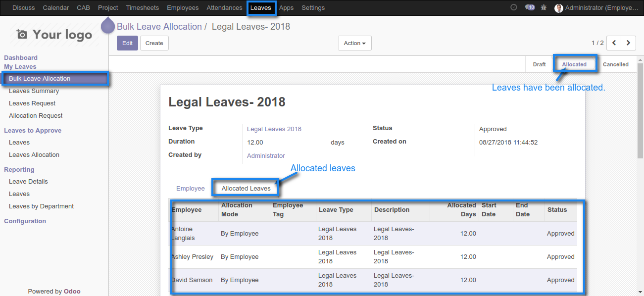Click the camera Your logo image

coord(54,34)
